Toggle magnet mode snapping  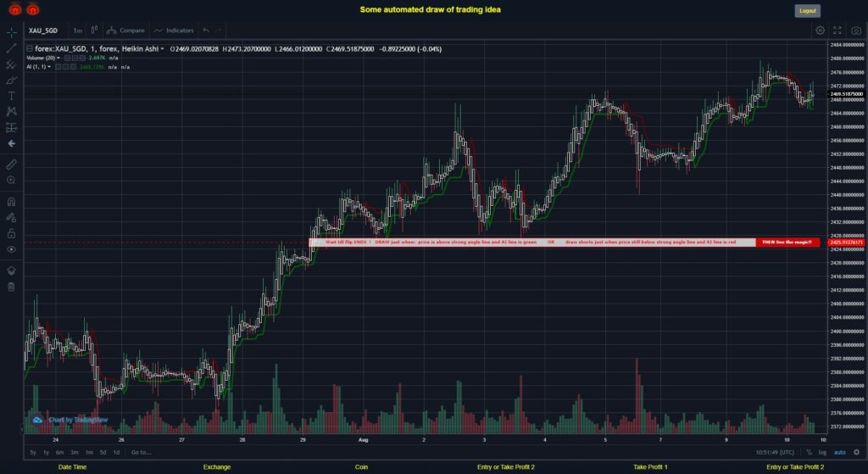point(11,202)
